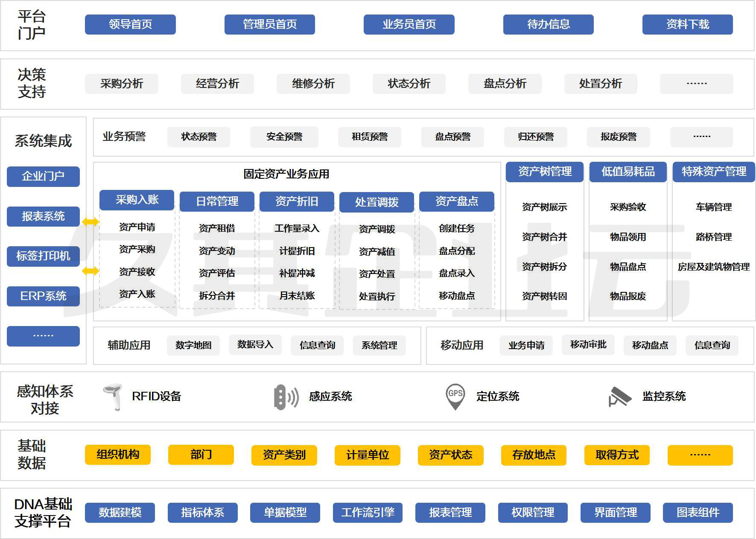
Task: Select the 资产盘点 module header
Action: [456, 201]
